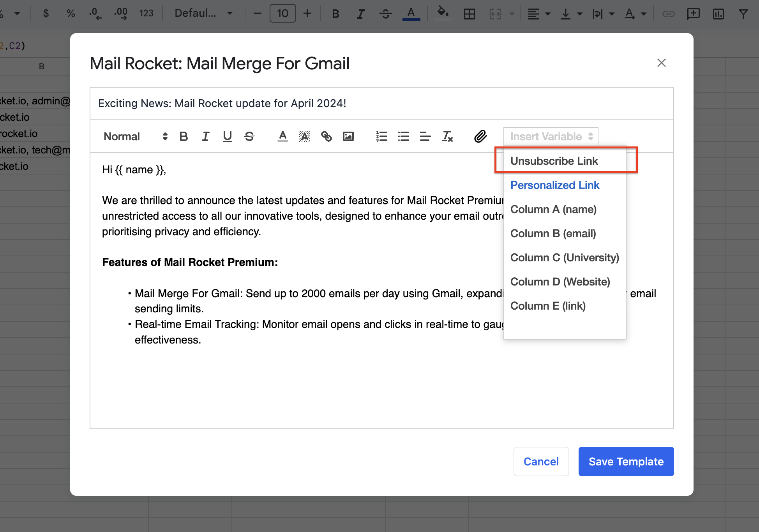Insert an image into the email body
The width and height of the screenshot is (759, 532).
348,136
